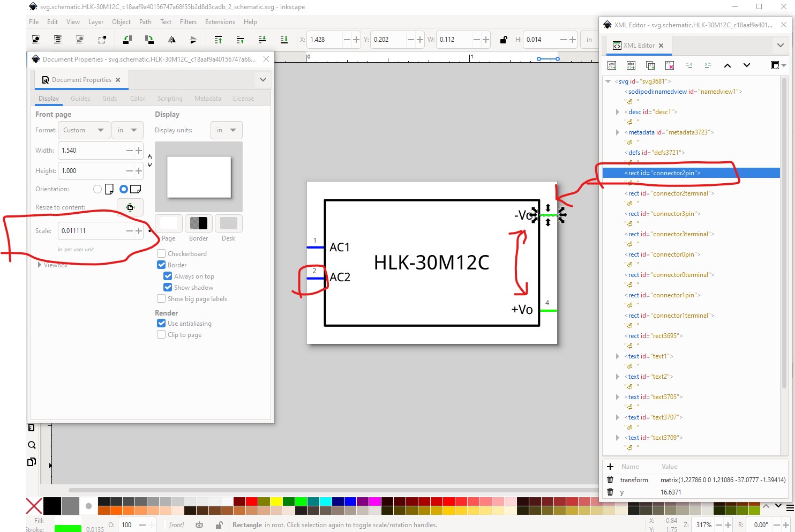This screenshot has width=795, height=532.
Task: Select portrait orientation radio
Action: (97, 189)
